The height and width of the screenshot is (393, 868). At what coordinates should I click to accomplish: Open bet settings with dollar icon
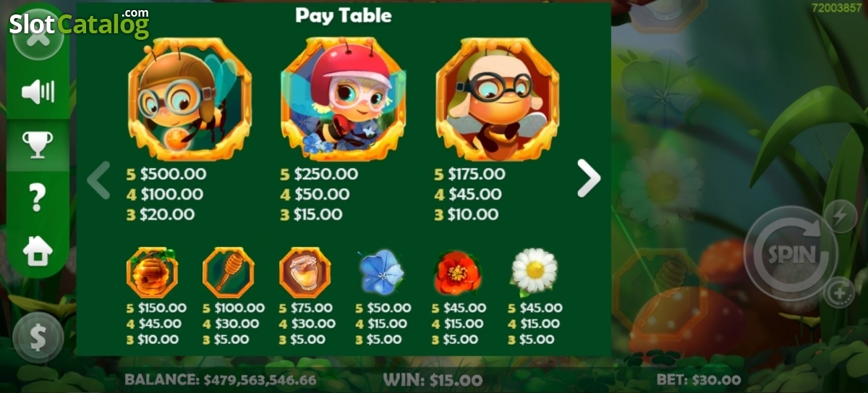[x=38, y=337]
